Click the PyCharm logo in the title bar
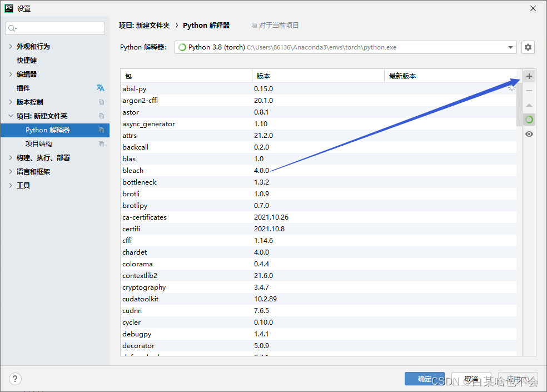 [x=8, y=8]
